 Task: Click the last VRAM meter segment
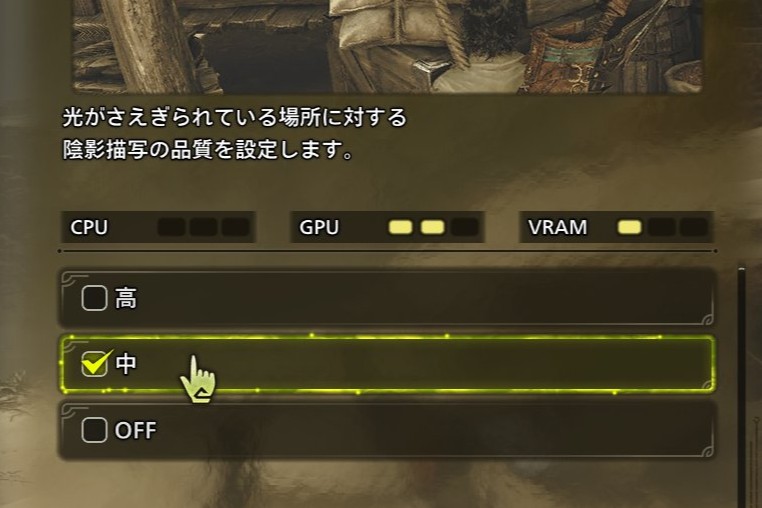693,227
